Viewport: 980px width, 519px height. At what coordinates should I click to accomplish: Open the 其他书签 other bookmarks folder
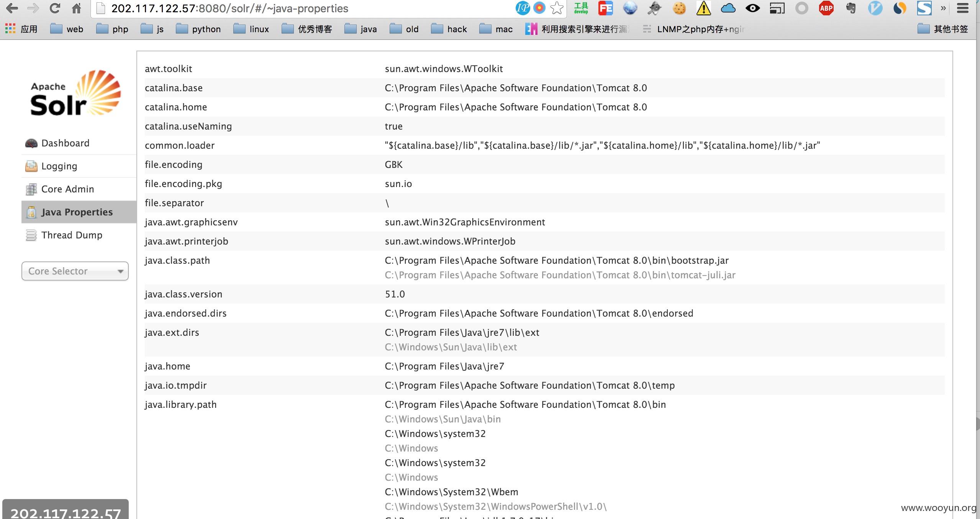(x=943, y=29)
